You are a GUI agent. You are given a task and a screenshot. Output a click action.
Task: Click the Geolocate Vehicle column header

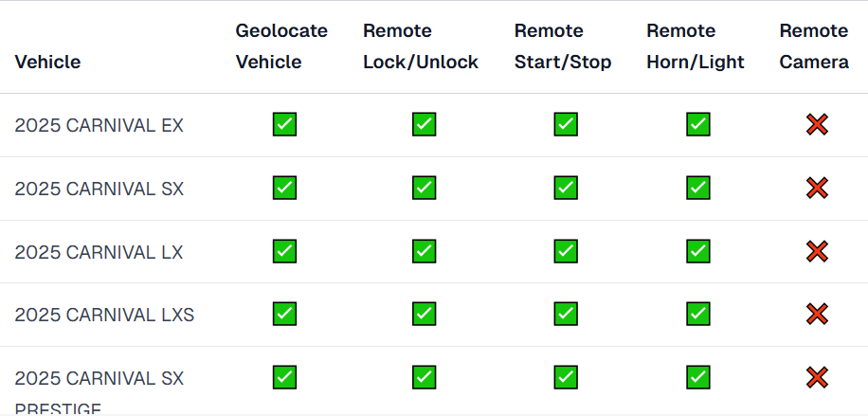(281, 46)
